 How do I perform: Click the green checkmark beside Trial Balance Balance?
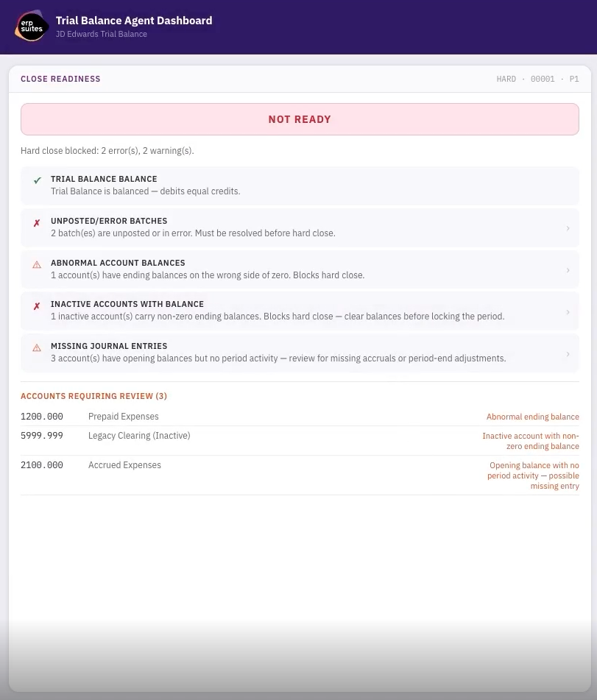tap(37, 180)
